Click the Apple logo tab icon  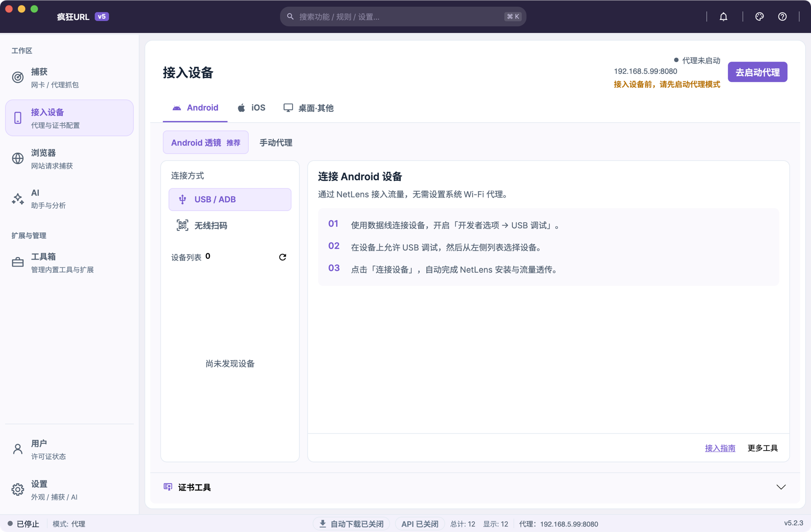pos(241,108)
